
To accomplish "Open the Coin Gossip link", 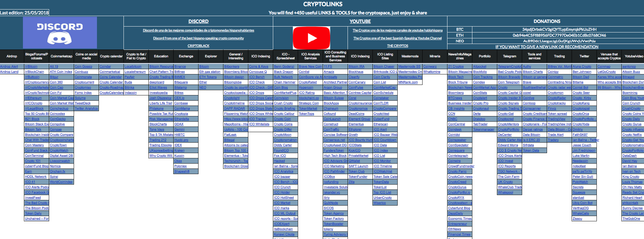I will click(x=84, y=67).
